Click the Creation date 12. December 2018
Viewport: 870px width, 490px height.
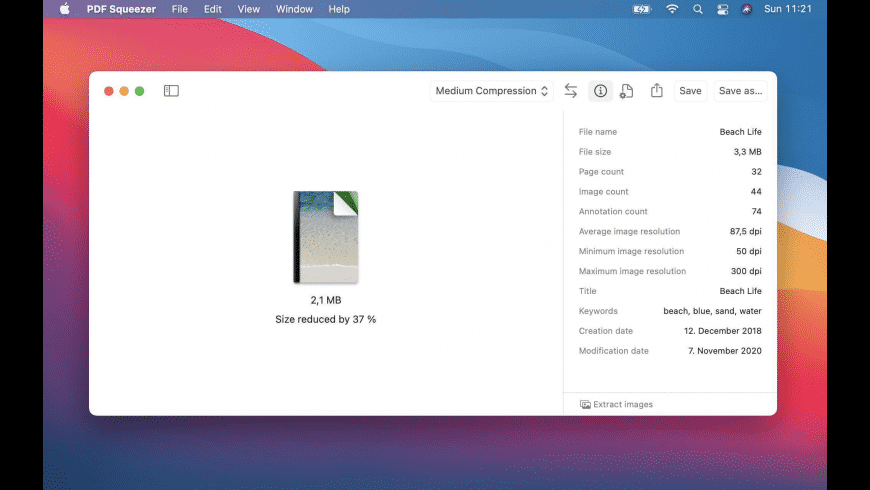tap(722, 331)
